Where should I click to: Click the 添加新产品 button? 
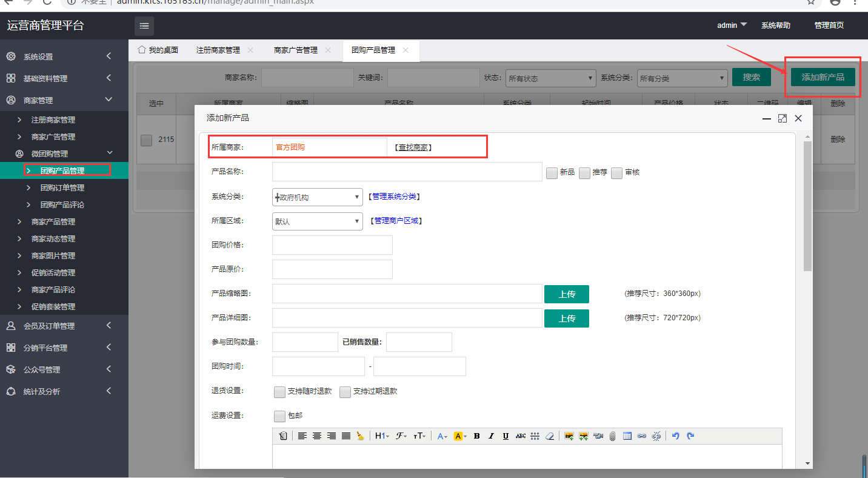(823, 77)
